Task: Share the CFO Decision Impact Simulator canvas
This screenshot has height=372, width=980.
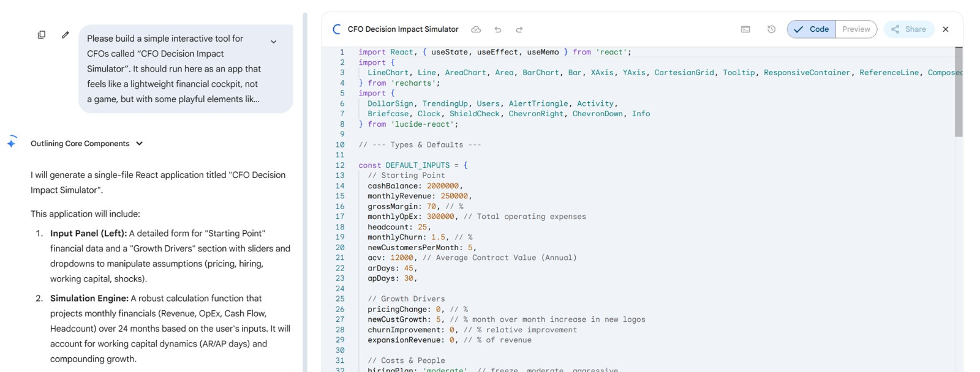Action: click(909, 29)
